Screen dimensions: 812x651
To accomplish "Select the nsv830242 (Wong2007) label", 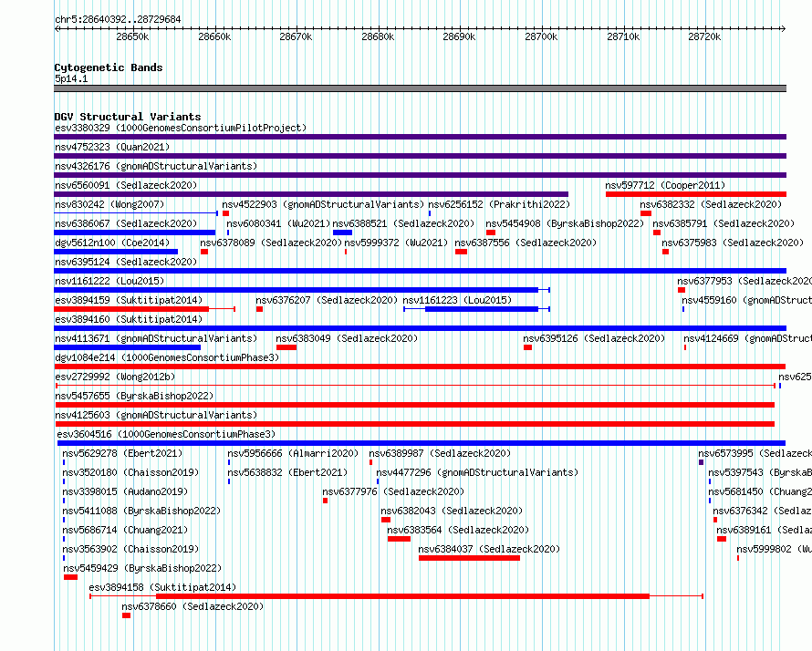I will [x=109, y=204].
